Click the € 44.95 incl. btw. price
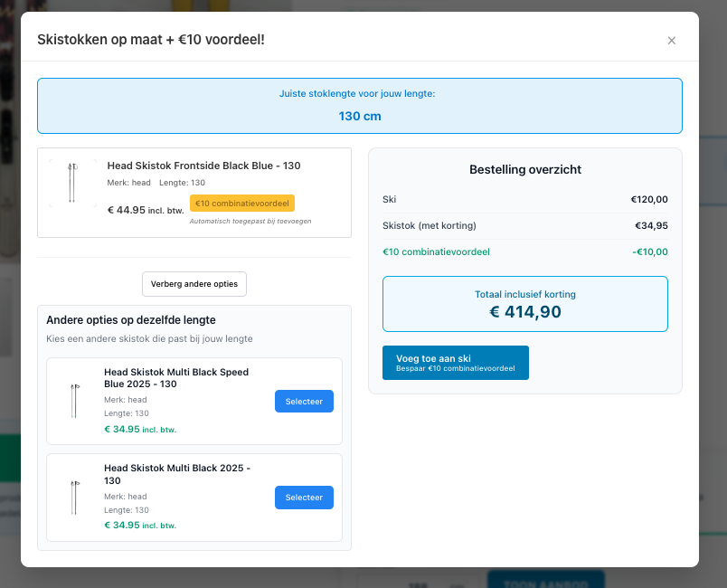Screen dimensions: 727x588 tap(146, 210)
